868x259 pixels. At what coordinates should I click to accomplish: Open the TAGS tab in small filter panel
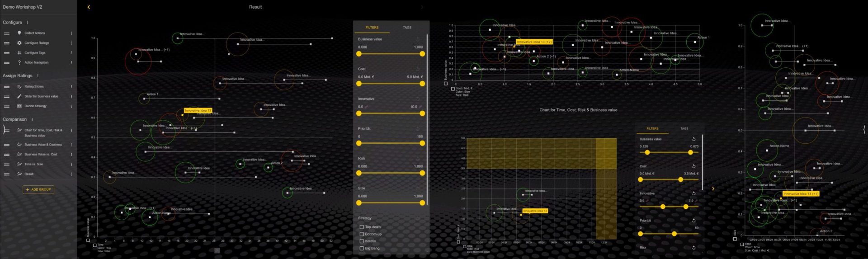point(684,129)
